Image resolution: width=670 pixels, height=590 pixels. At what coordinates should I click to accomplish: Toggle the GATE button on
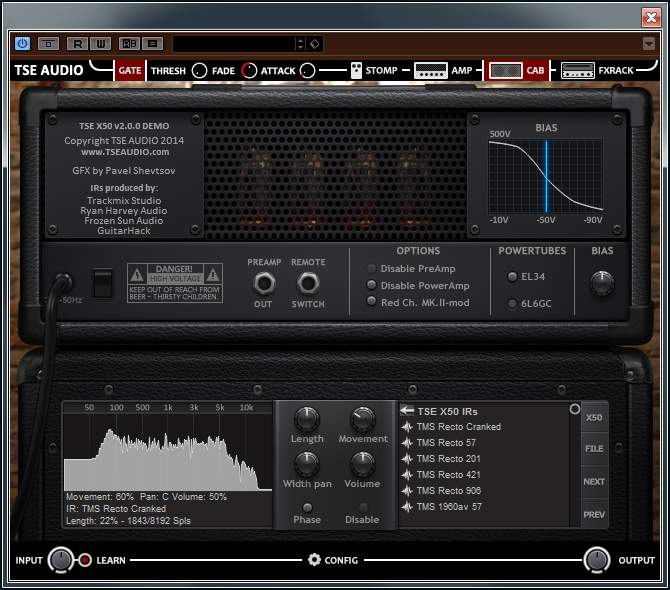130,71
